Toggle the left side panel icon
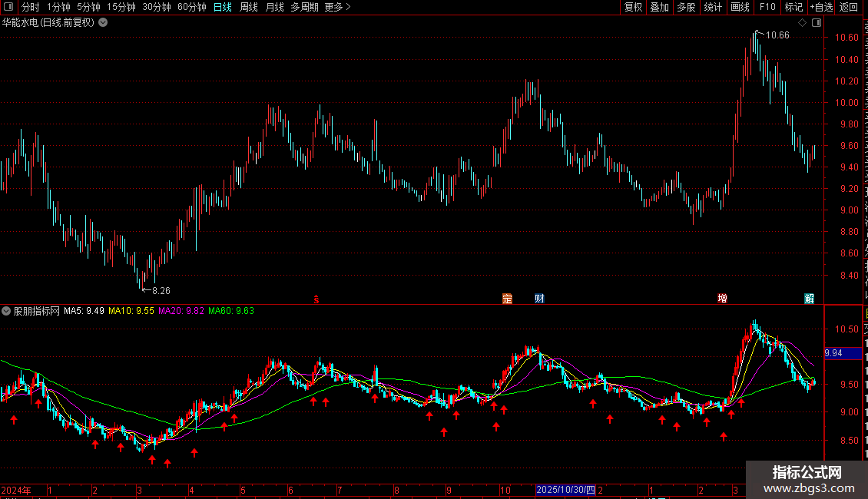868x499 pixels. 8,7
